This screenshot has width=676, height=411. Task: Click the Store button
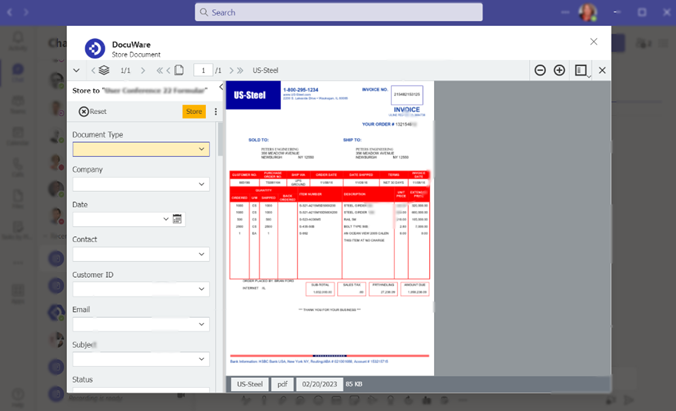coord(193,112)
